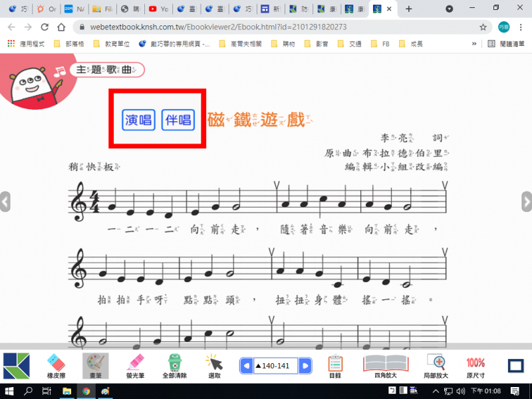532x399 pixels.
Task: Open the table of contents (目錄)
Action: [x=335, y=365]
